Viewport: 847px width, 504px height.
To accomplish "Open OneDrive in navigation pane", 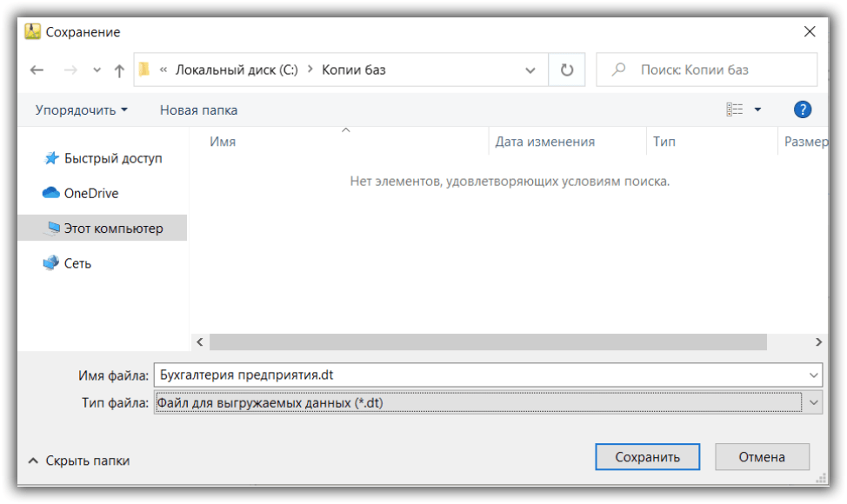I will pyautogui.click(x=90, y=193).
